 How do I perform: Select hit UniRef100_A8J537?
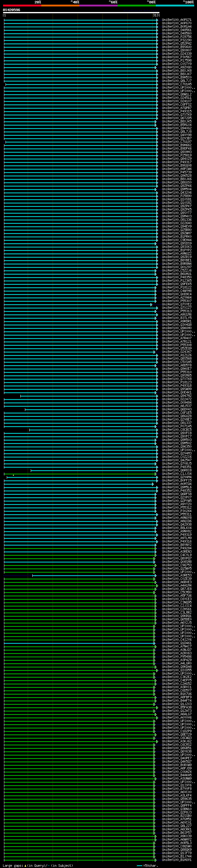176,406
